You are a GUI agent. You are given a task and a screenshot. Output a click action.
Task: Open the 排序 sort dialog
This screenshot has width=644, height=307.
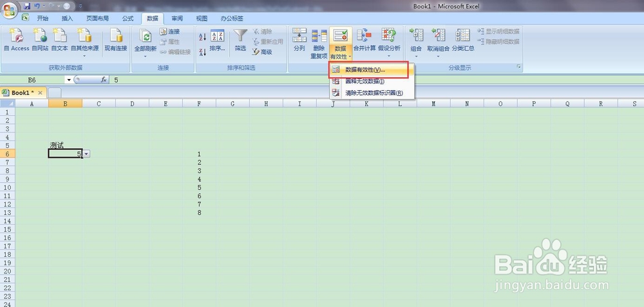pyautogui.click(x=217, y=40)
